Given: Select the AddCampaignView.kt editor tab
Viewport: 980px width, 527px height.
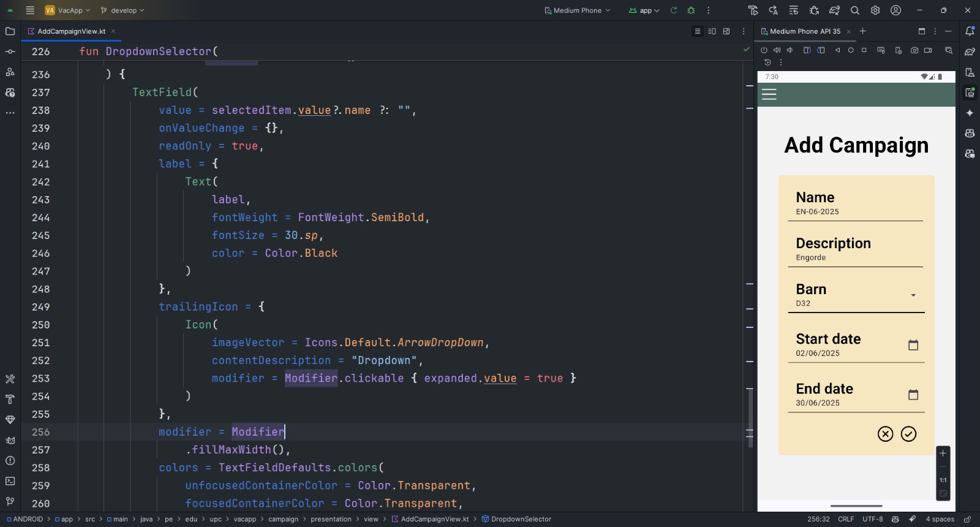Looking at the screenshot, I should tap(71, 31).
